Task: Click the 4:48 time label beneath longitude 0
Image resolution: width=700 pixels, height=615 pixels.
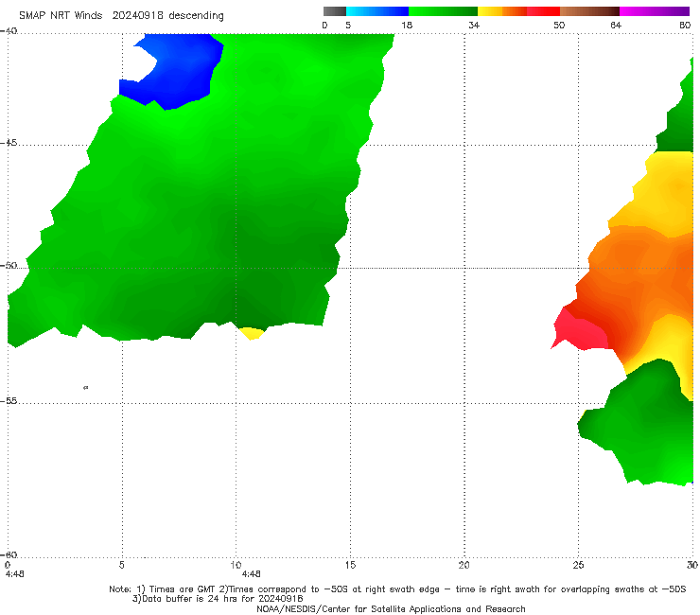Action: point(15,574)
